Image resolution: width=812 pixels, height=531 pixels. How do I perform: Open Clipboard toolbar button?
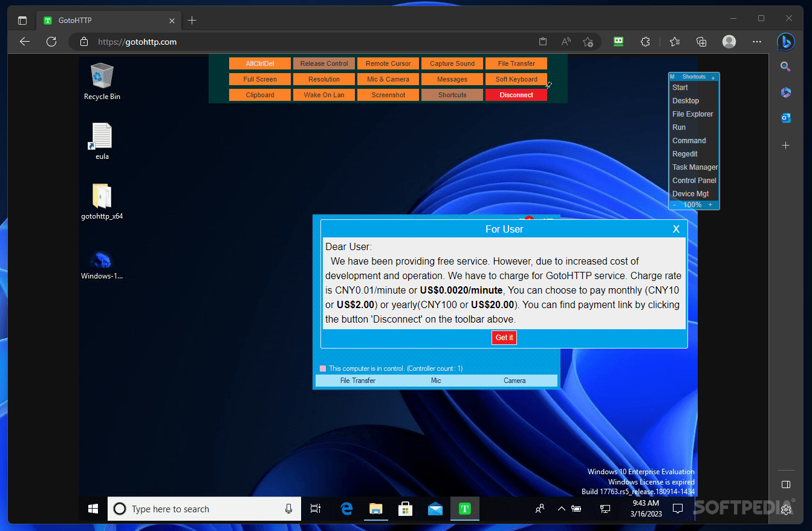tap(260, 95)
